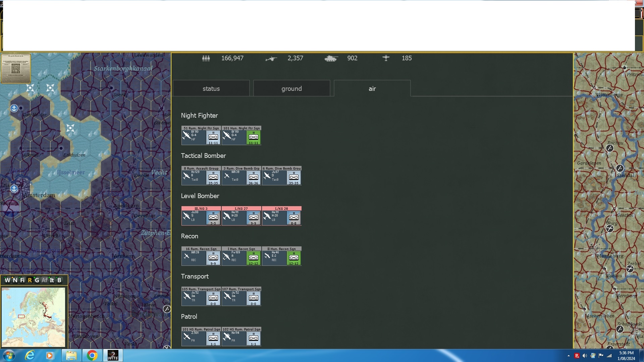
Task: Click the Den Helder port anchor icon
Action: pyautogui.click(x=14, y=108)
